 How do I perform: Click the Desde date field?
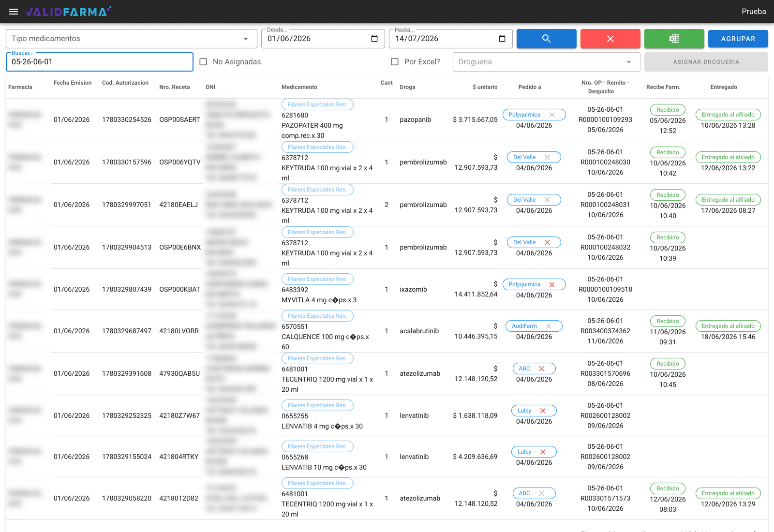coord(323,39)
